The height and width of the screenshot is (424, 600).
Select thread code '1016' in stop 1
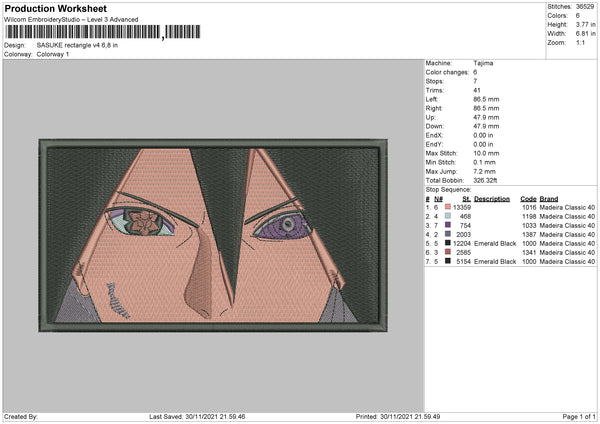pyautogui.click(x=529, y=207)
